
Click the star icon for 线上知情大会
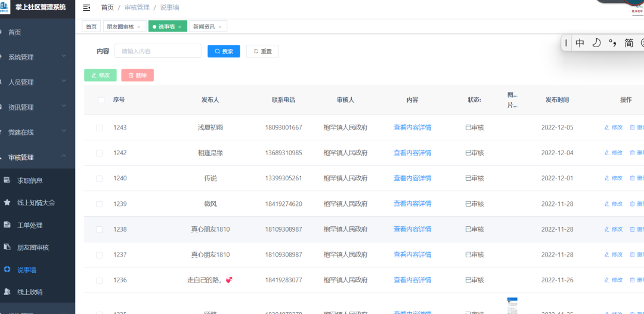(7, 203)
